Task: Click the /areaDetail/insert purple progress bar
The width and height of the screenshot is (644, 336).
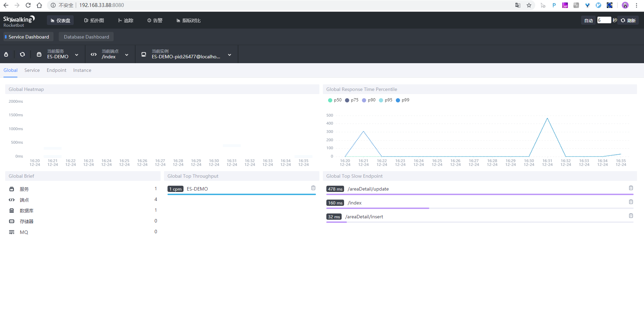Action: click(336, 222)
